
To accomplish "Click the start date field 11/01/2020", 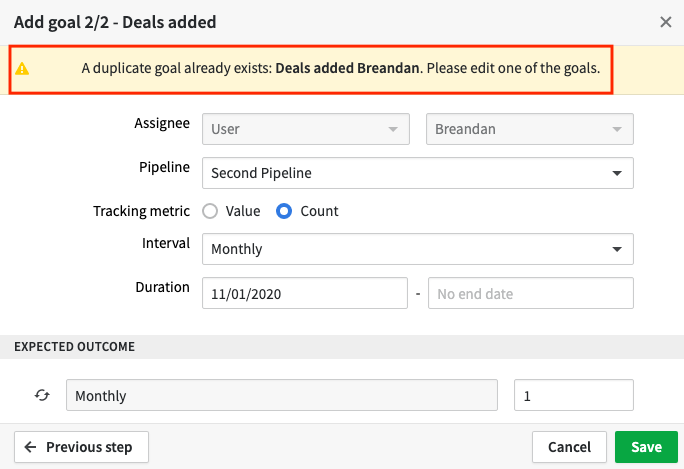I will 305,293.
